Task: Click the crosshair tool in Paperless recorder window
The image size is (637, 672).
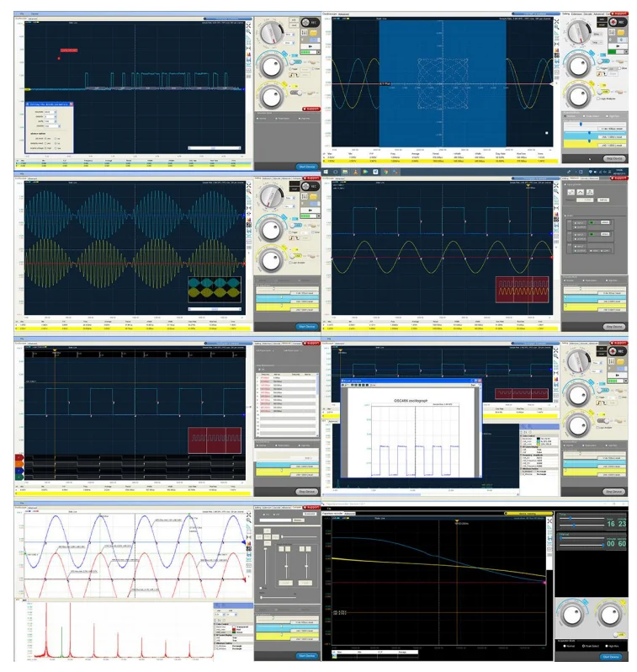Action: coord(549,520)
